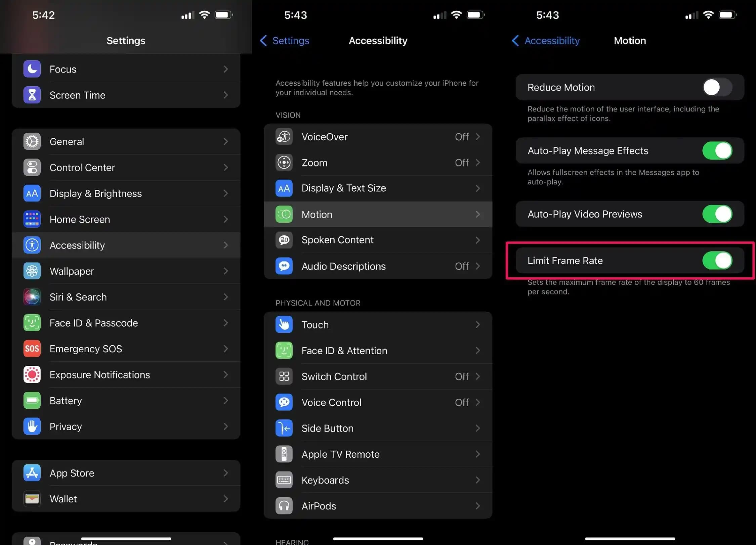
Task: Disable the Limit Frame Rate toggle
Action: [717, 260]
